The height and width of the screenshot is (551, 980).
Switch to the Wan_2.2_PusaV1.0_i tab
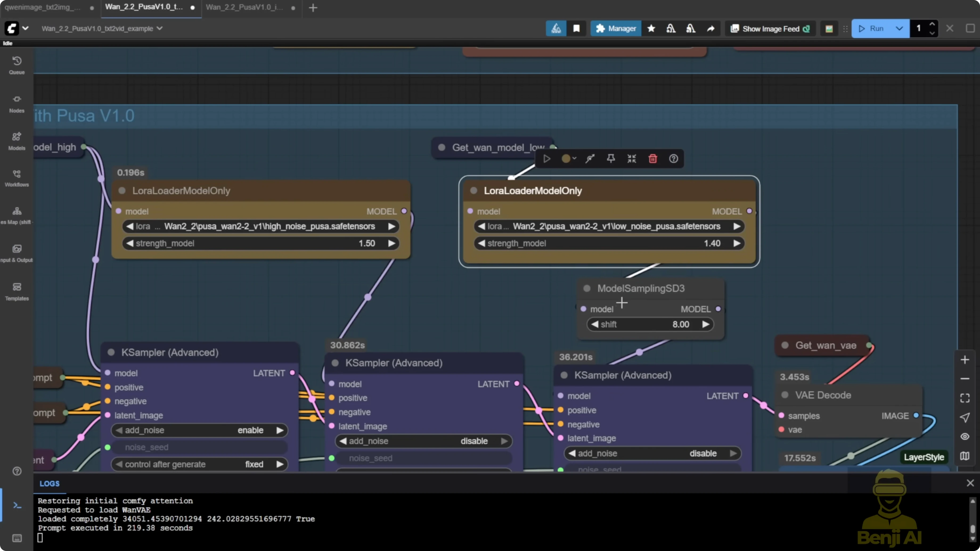pos(243,8)
